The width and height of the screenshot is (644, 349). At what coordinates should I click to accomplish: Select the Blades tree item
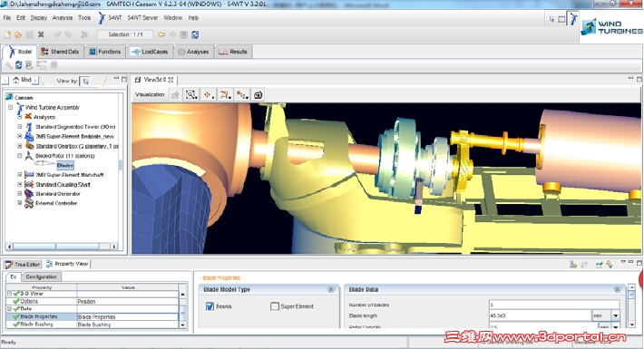coord(65,165)
